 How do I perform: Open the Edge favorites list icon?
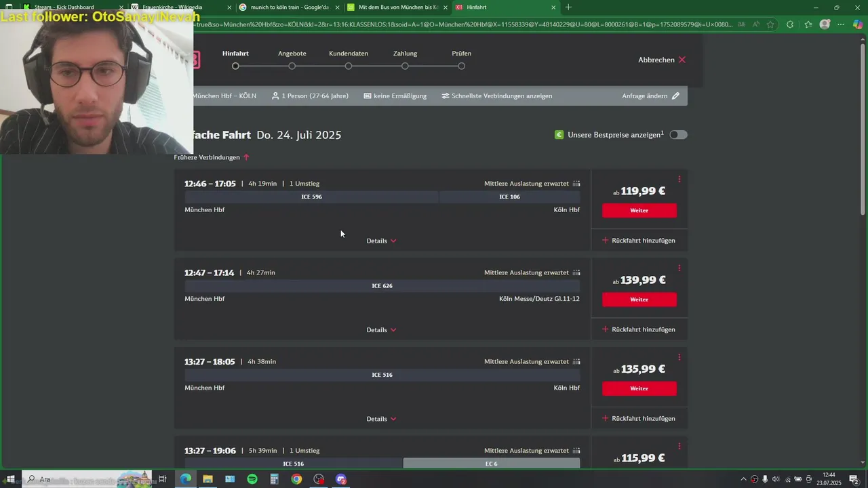[808, 24]
